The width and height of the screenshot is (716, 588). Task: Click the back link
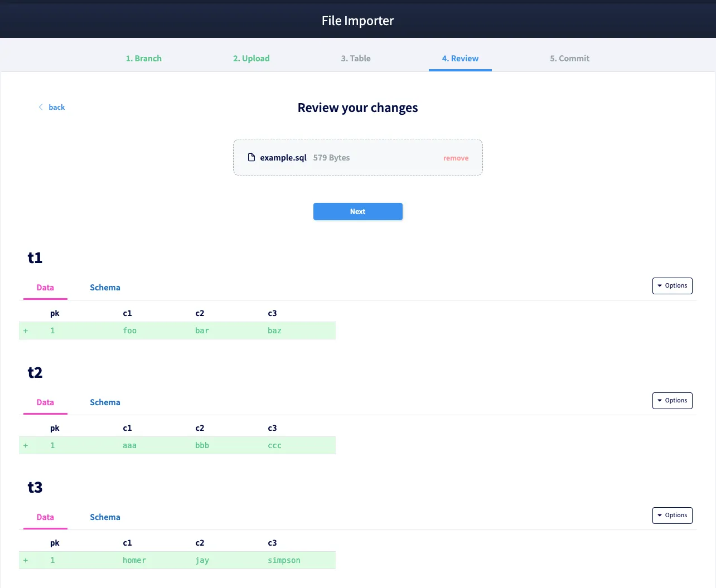56,108
